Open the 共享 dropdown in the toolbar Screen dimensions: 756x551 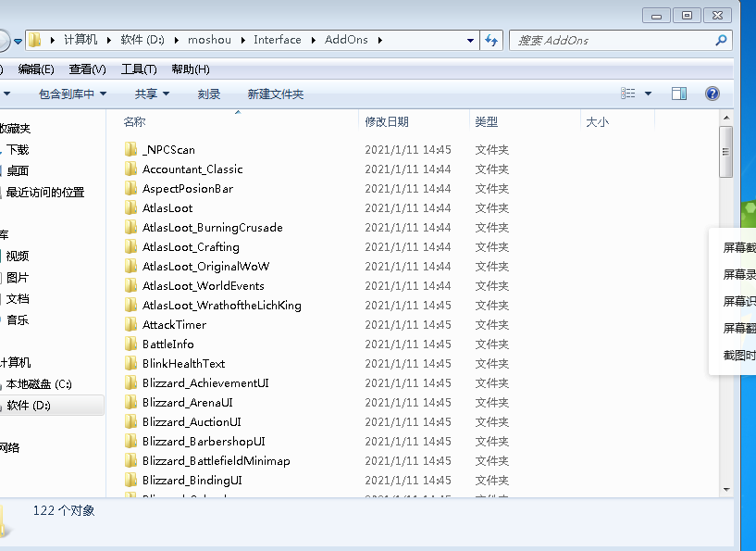tap(152, 94)
